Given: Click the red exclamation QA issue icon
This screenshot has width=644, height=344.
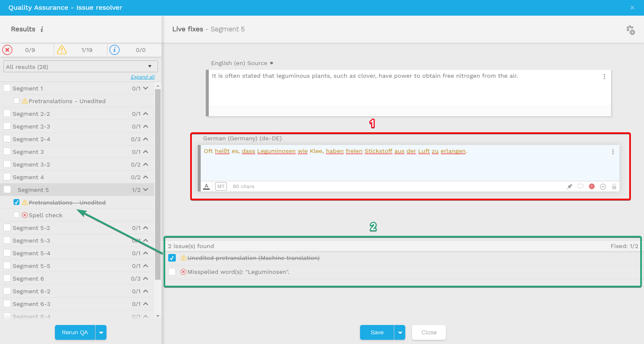Looking at the screenshot, I should pyautogui.click(x=592, y=186).
